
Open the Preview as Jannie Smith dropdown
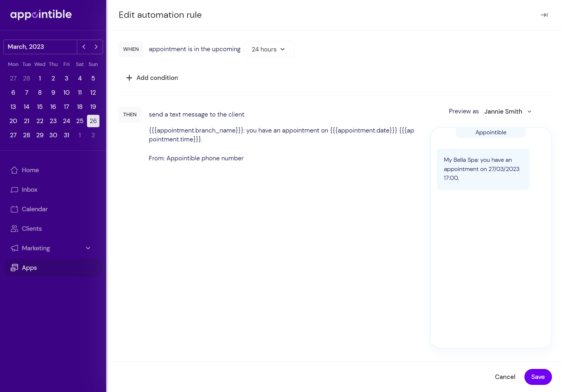point(508,112)
